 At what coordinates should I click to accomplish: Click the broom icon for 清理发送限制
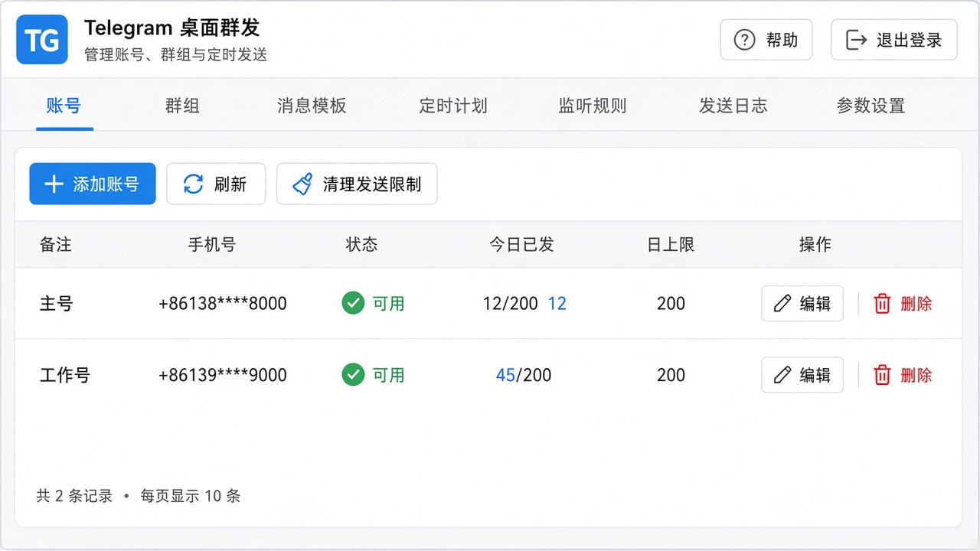click(303, 184)
